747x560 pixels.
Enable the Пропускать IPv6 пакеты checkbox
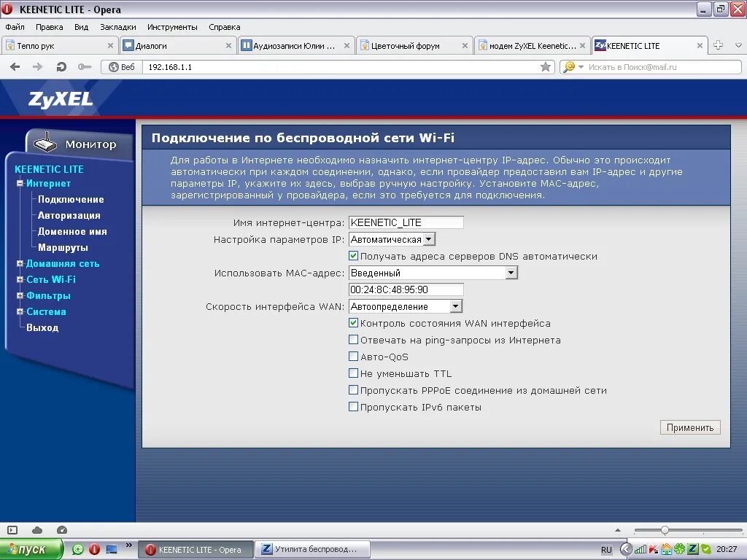click(354, 407)
